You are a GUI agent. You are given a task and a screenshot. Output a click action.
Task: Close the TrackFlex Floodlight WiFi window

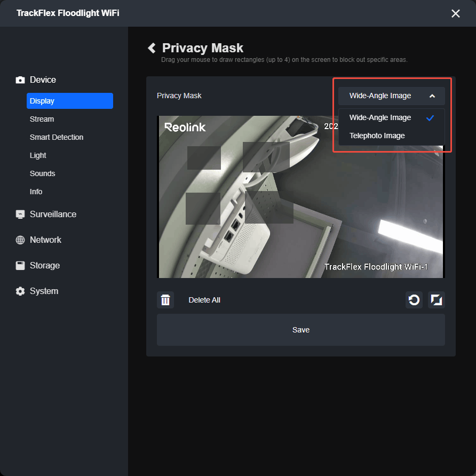pyautogui.click(x=455, y=13)
